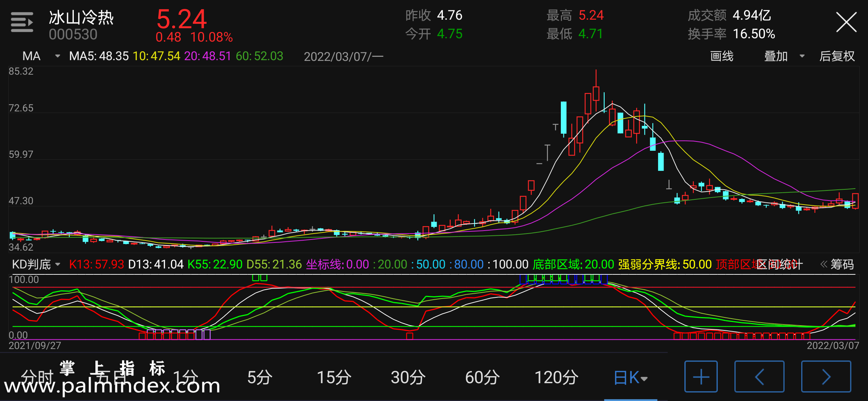Switch to the 分时 tab
The image size is (868, 401).
tap(37, 378)
